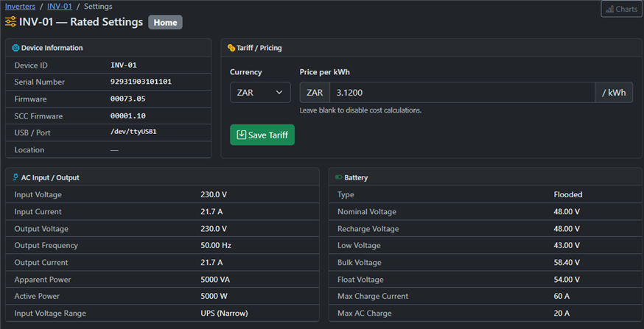Click the Battery panel battery icon
The height and width of the screenshot is (329, 644).
[x=339, y=177]
